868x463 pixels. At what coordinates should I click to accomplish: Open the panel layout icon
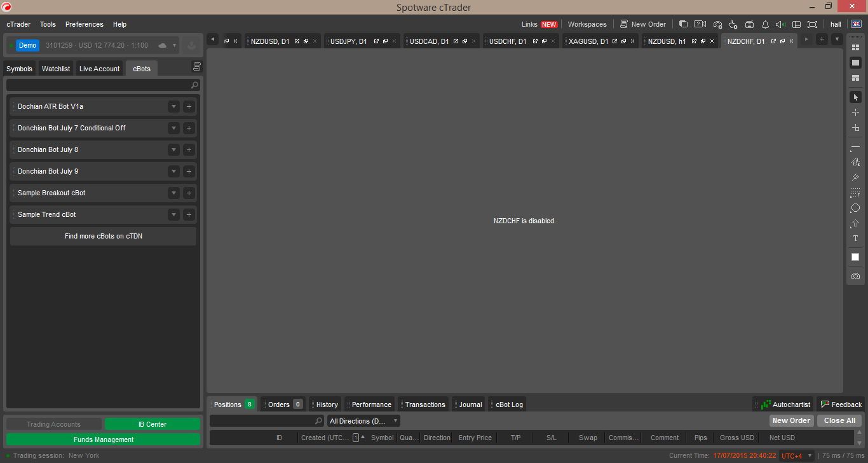[x=796, y=24]
